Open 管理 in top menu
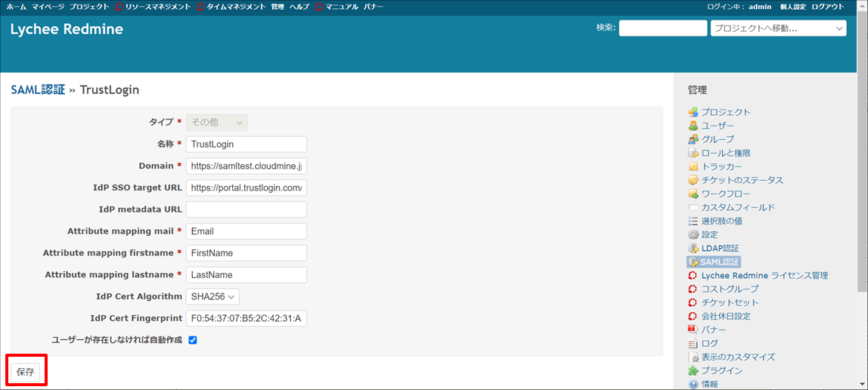868x390 pixels. 277,8
